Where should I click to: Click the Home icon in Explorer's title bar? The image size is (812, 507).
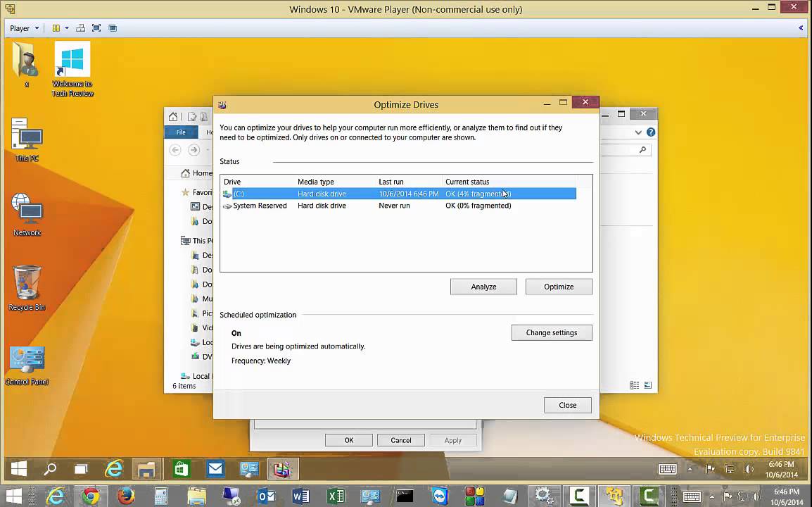(173, 117)
